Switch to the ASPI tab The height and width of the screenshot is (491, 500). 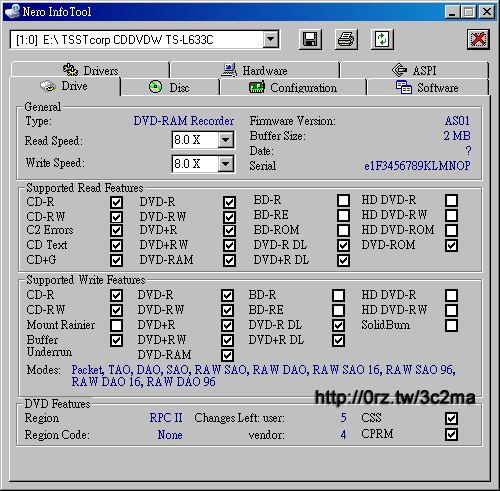coord(414,70)
